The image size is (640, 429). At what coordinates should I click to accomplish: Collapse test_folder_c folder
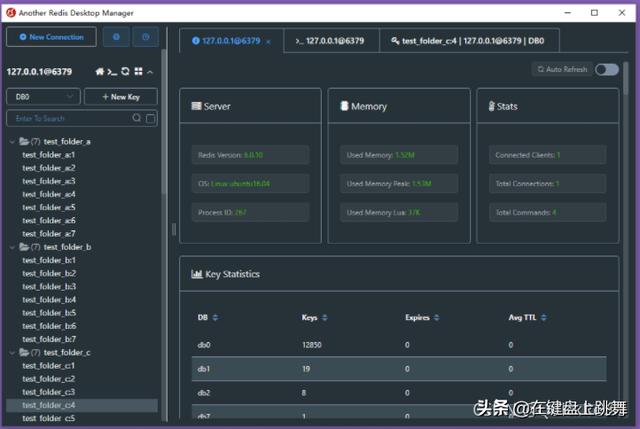coord(12,352)
